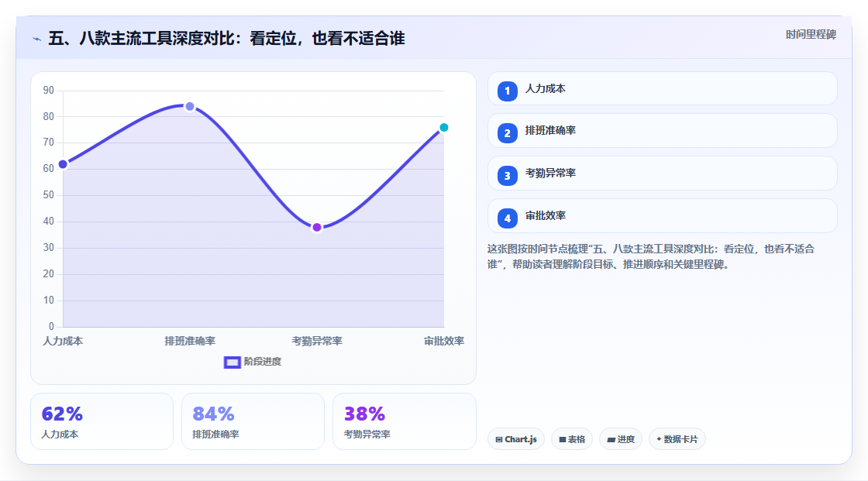The height and width of the screenshot is (481, 868).
Task: Click the y-axis value 0
Action: coord(51,327)
